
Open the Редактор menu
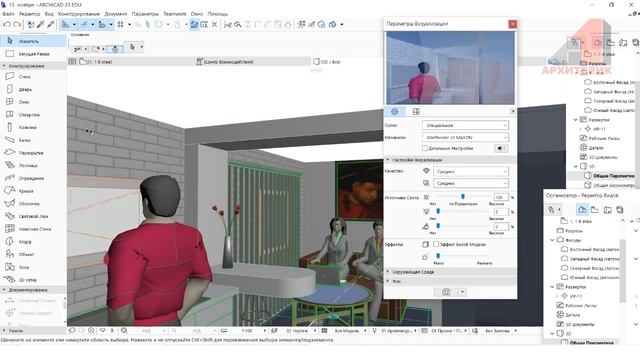[x=29, y=14]
